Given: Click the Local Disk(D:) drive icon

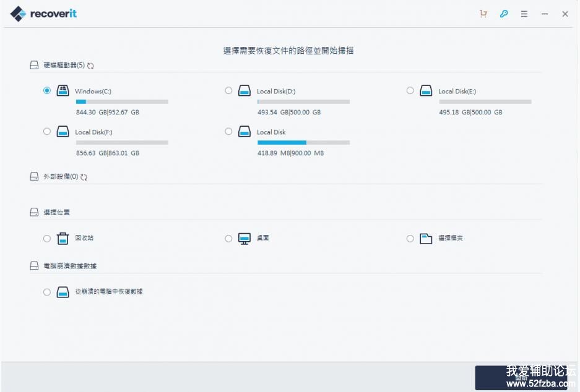Looking at the screenshot, I should (x=245, y=91).
